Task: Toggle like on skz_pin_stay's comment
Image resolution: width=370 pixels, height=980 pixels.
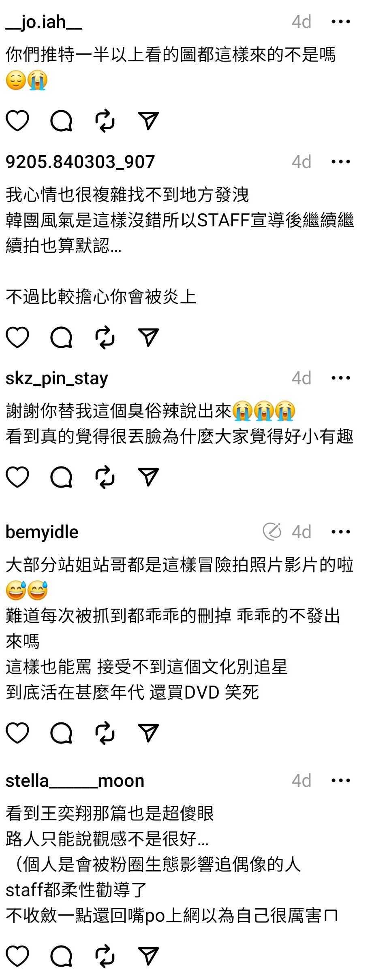Action: pyautogui.click(x=17, y=477)
